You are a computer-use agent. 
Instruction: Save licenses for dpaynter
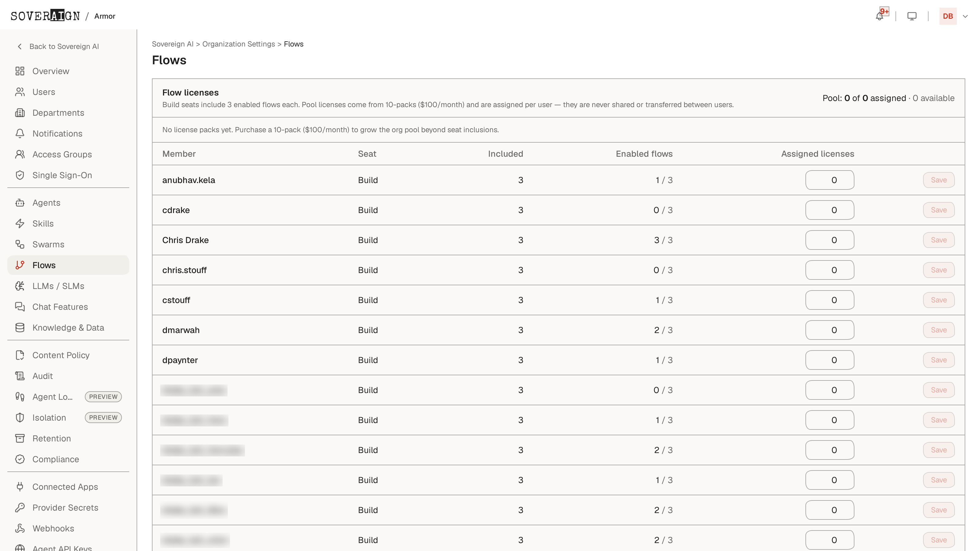939,361
